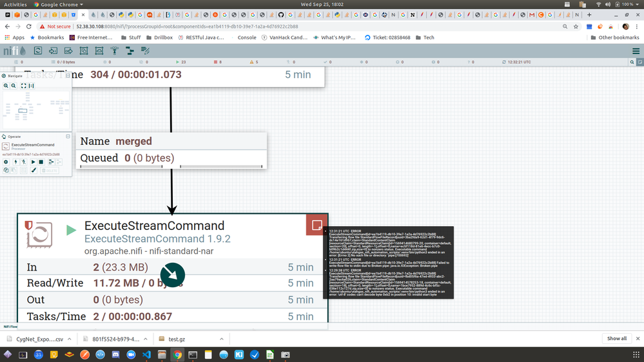Select the ExecuteStreamCommand processor title
Image resolution: width=644 pixels, height=362 pixels.
155,225
